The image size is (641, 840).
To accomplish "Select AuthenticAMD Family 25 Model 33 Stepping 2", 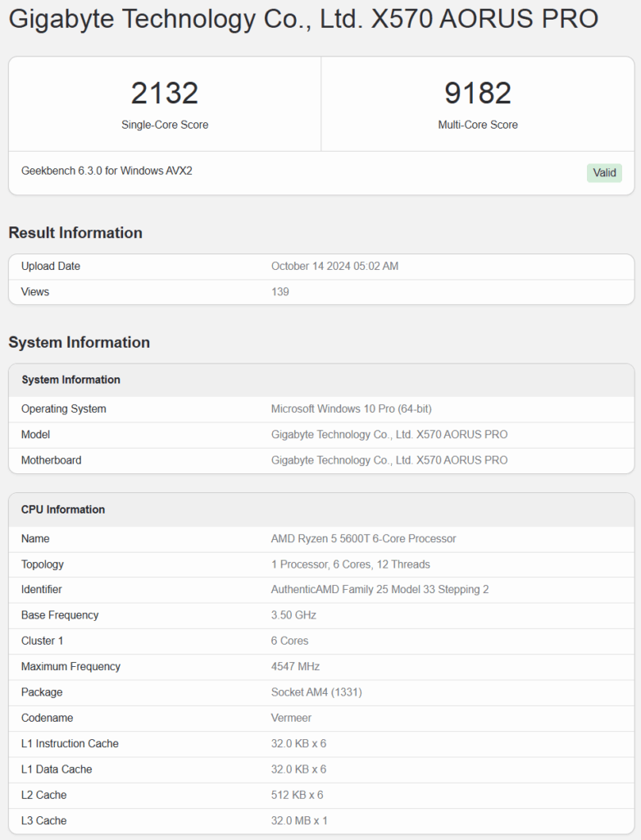I will (380, 589).
